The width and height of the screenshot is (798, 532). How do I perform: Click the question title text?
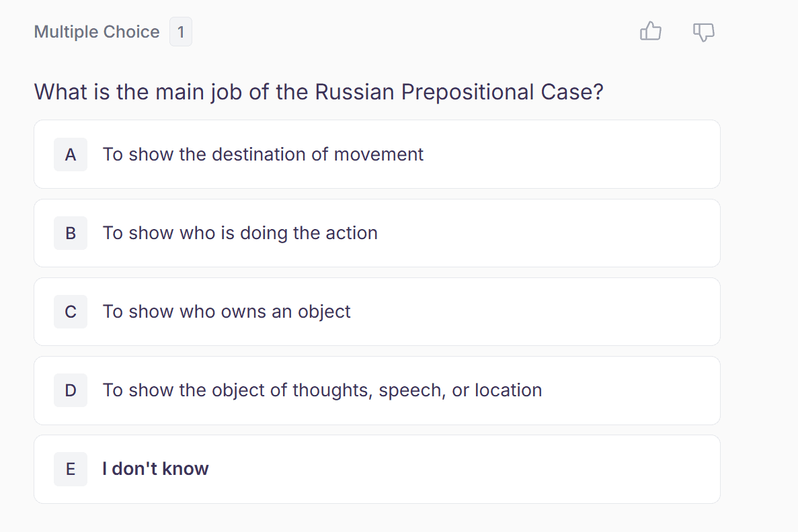pos(319,92)
